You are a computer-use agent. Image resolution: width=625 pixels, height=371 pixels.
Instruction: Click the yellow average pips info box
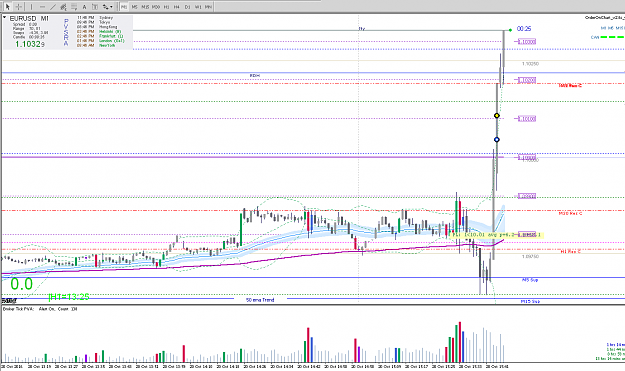[497, 235]
